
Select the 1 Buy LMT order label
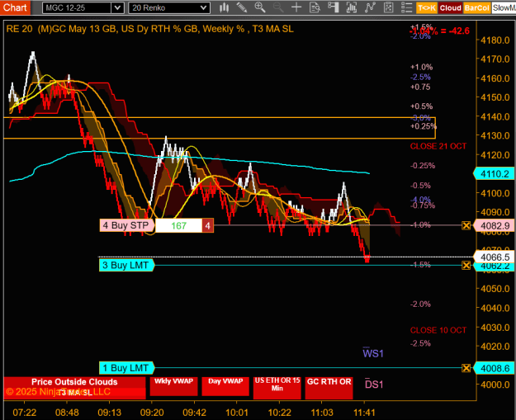126,368
